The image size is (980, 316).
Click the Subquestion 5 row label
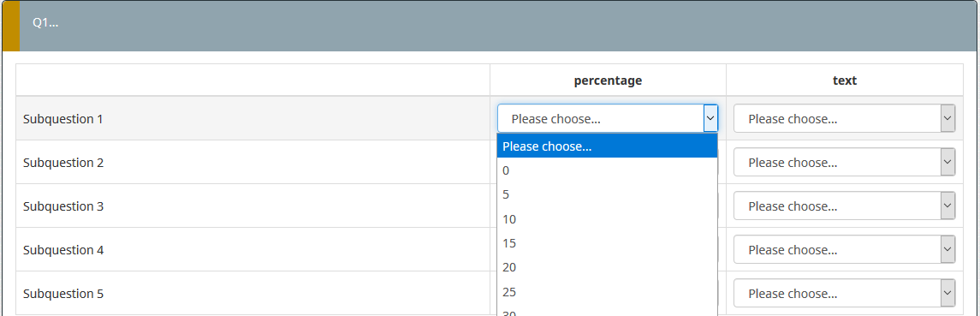pos(63,294)
